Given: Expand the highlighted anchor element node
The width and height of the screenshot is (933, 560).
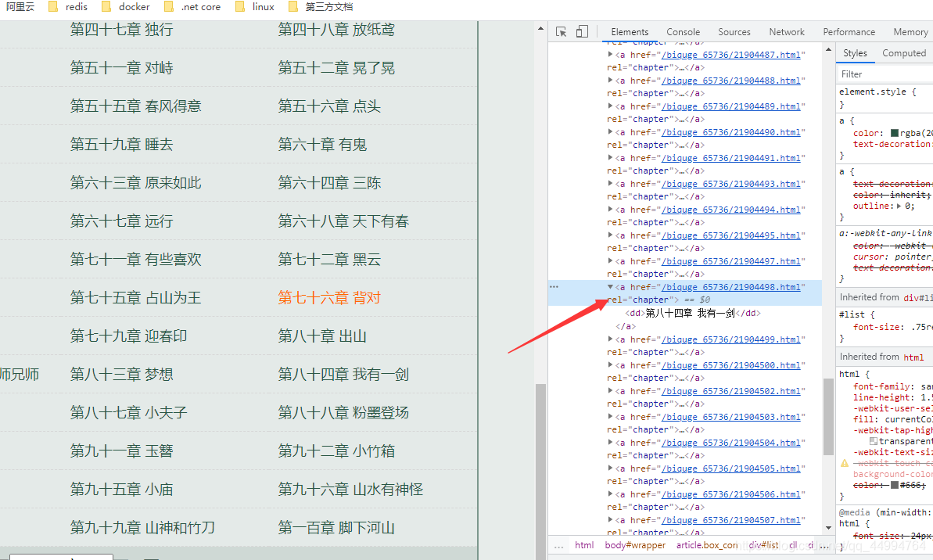Looking at the screenshot, I should (611, 286).
